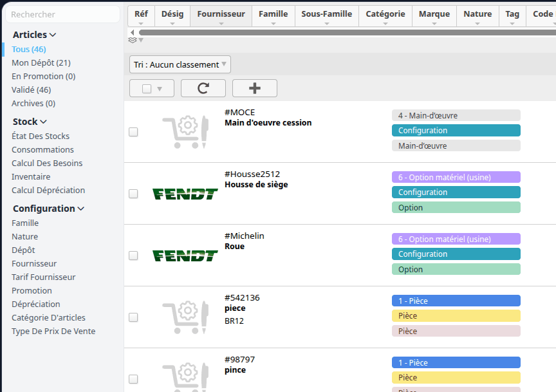This screenshot has height=392, width=556.
Task: Click purple tag on Housse de siège row
Action: [x=456, y=177]
